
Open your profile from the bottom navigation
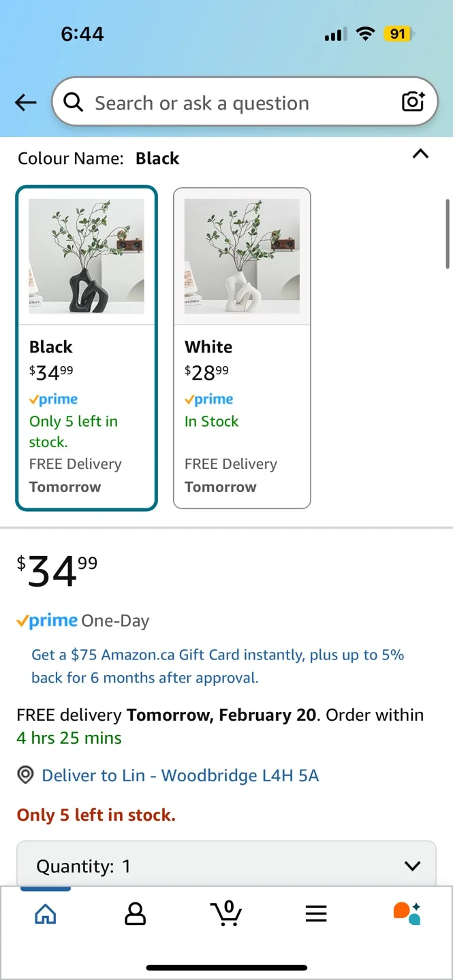[x=135, y=914]
